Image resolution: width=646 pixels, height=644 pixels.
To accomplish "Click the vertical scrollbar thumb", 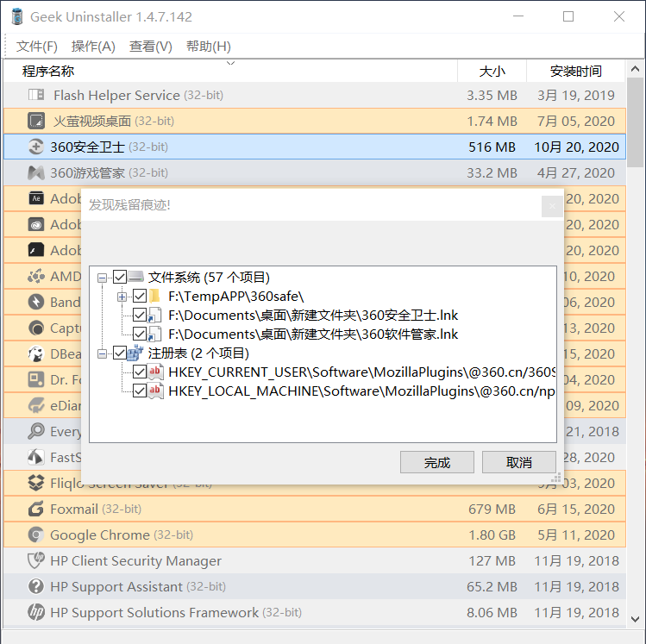I will 636,122.
